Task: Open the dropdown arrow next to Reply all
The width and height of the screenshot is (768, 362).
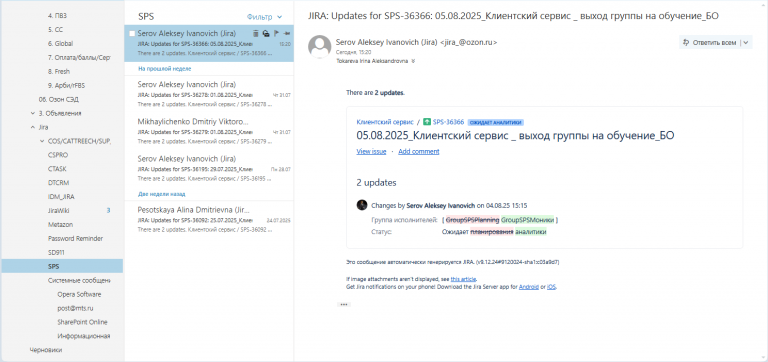Action: pos(745,43)
